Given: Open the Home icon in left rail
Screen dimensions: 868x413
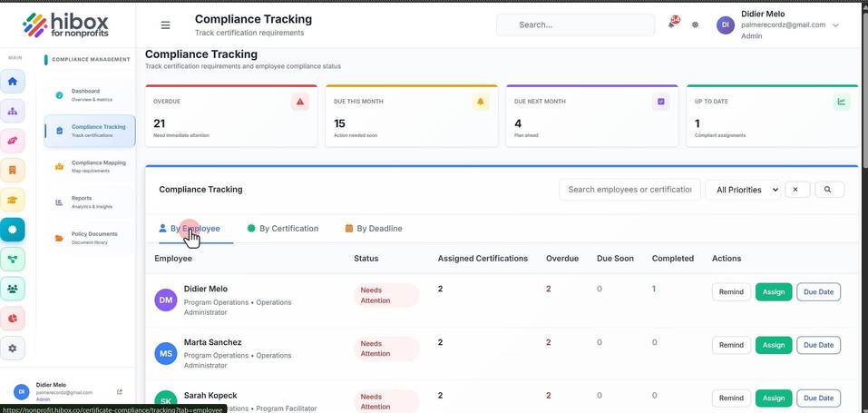Looking at the screenshot, I should pos(12,82).
